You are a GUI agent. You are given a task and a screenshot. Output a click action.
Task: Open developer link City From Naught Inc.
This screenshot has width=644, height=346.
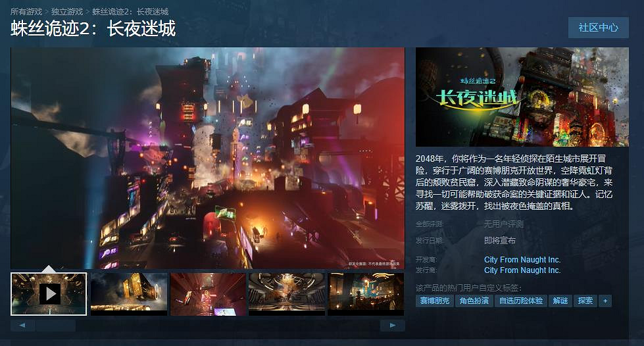tap(522, 260)
